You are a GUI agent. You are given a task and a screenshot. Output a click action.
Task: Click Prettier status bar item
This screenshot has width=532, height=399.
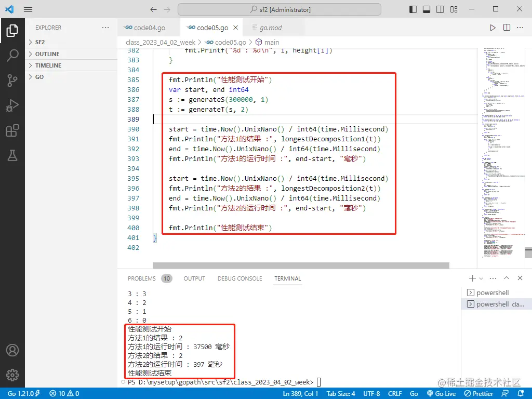pos(478,394)
